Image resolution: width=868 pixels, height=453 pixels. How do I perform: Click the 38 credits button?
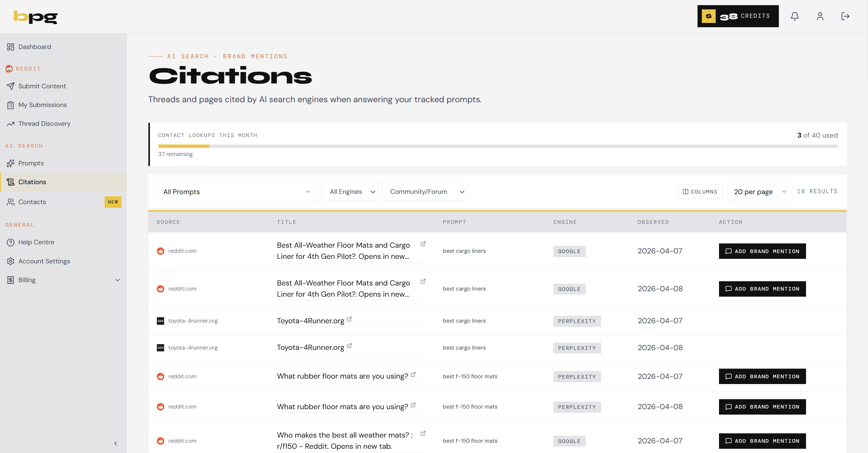[x=738, y=16]
